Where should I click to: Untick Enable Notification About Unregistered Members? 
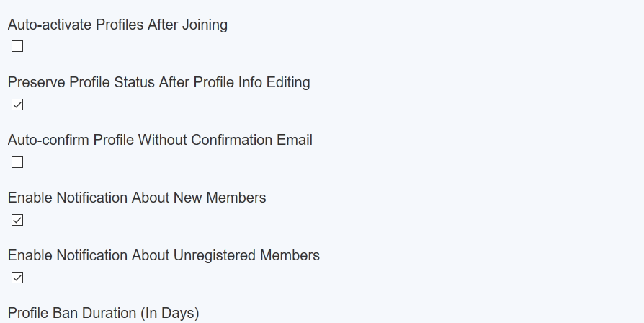(17, 278)
